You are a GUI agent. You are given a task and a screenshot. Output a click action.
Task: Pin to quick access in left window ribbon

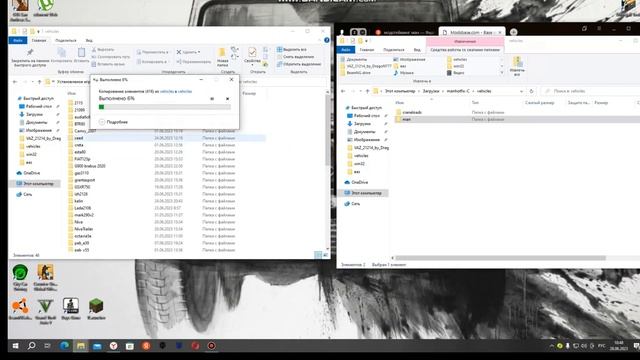tap(30, 58)
